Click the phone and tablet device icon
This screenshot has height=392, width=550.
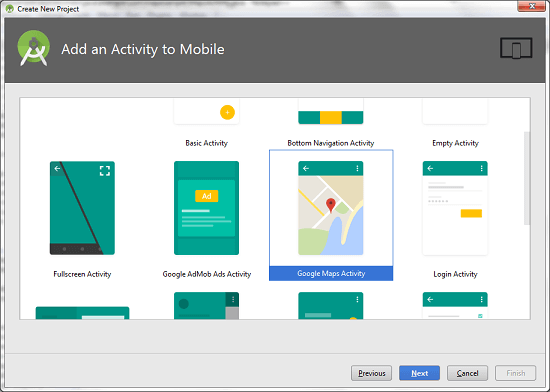coord(516,48)
